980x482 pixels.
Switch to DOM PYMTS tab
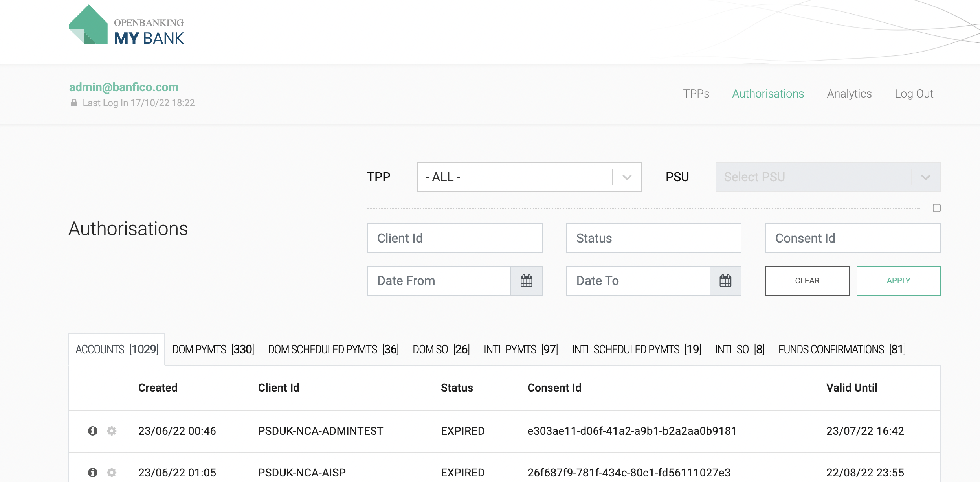click(x=213, y=350)
